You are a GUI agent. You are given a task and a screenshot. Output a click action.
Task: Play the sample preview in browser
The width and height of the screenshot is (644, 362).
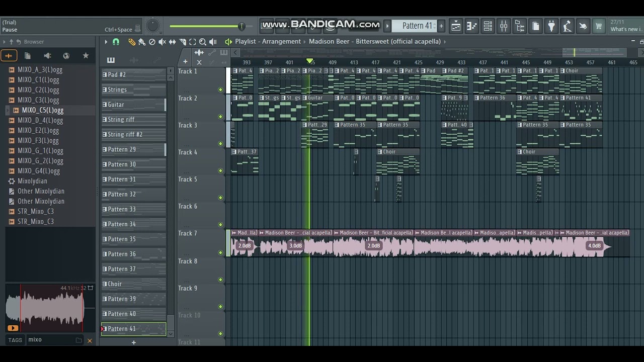(x=13, y=328)
